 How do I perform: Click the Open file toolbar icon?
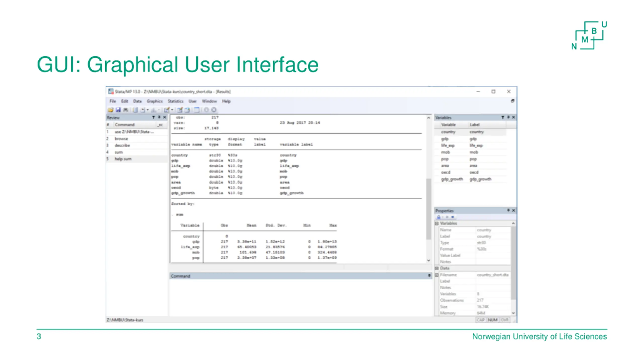coord(111,110)
